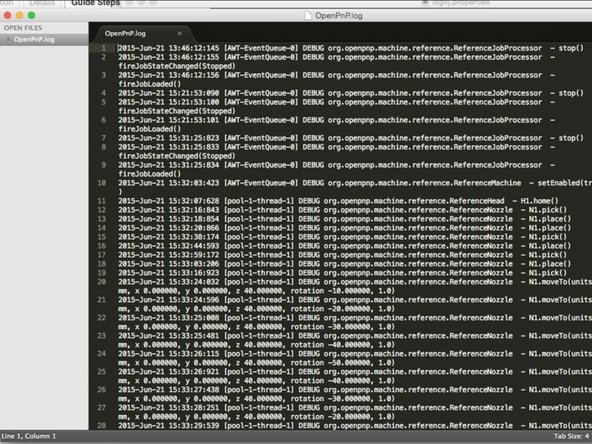The image size is (592, 444).
Task: Click the ReferenceHead text on line 11
Action: coord(477,201)
